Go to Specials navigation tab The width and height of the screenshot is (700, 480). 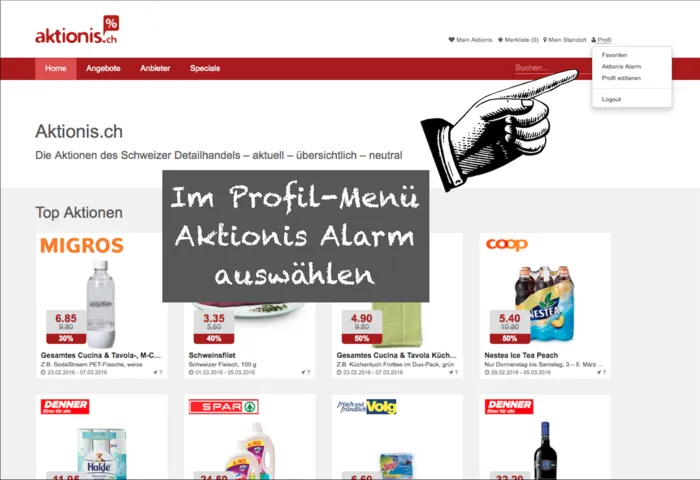[205, 68]
